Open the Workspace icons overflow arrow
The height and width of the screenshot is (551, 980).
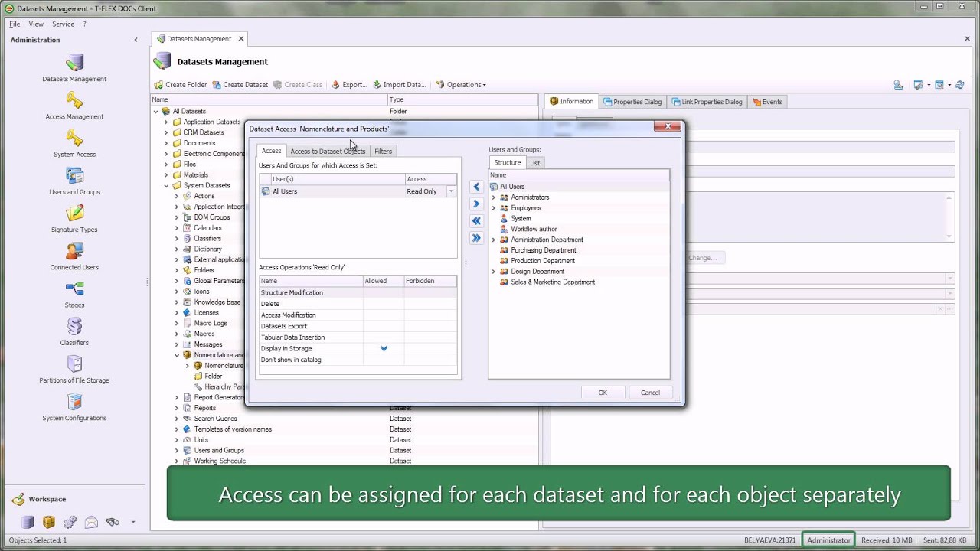pos(132,522)
